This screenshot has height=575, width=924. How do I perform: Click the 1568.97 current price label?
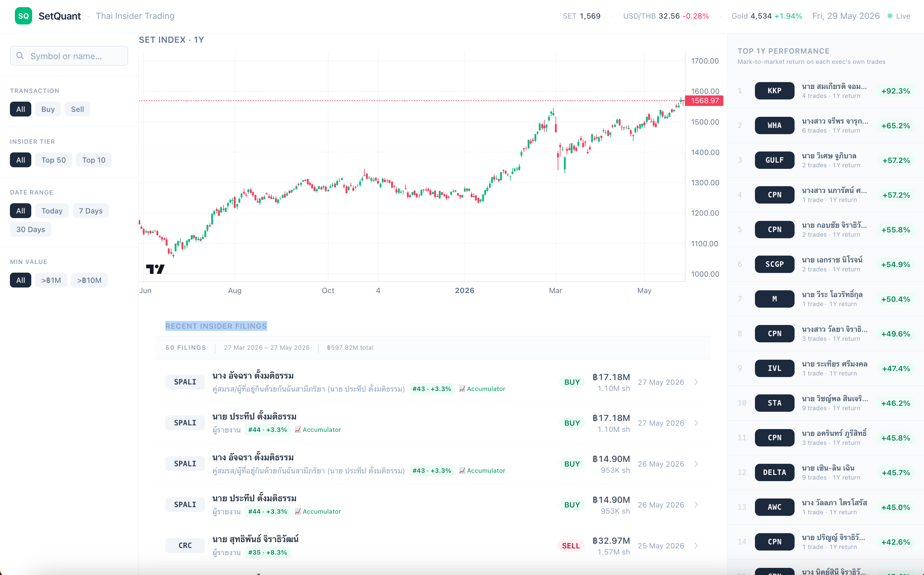[704, 101]
